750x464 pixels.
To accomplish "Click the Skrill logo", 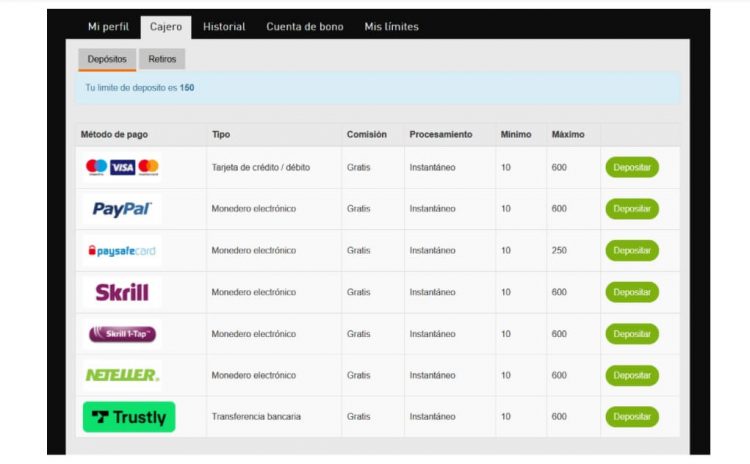I will click(x=122, y=292).
